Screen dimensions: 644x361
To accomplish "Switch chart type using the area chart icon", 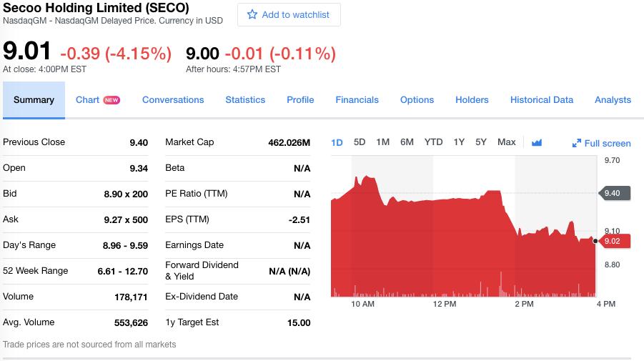I will 536,142.
